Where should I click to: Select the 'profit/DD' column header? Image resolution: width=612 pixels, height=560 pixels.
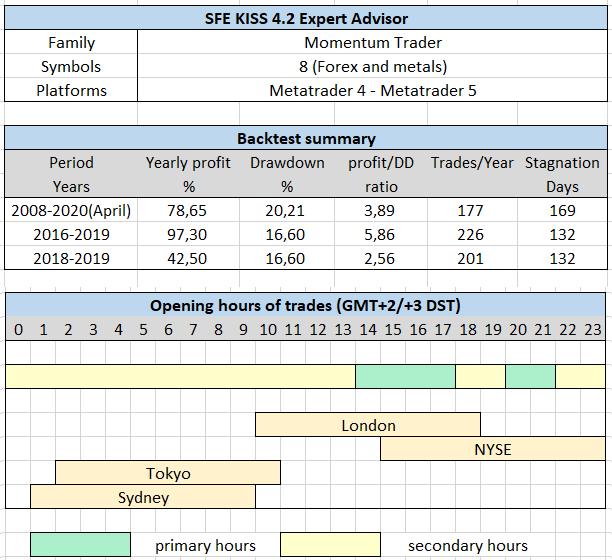click(x=381, y=162)
